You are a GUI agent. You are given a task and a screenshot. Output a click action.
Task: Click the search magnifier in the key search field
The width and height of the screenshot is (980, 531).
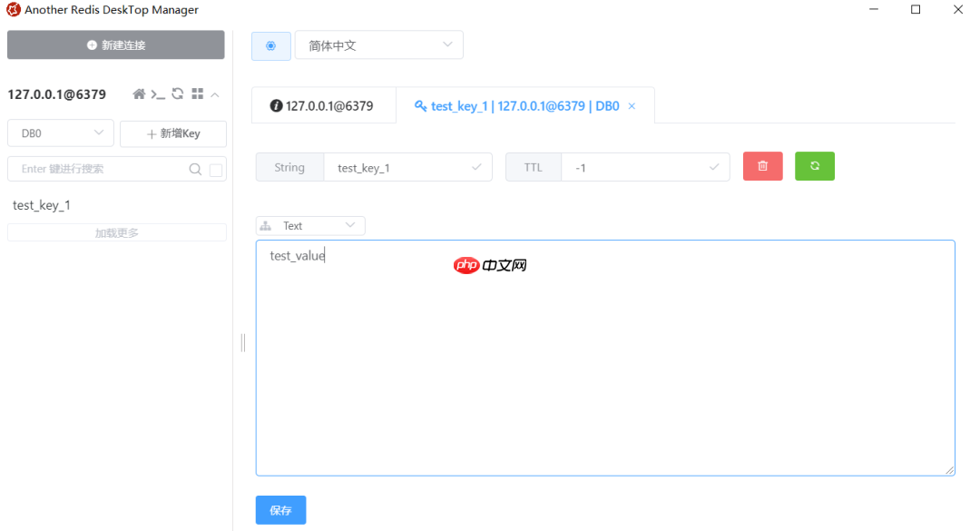coord(194,169)
